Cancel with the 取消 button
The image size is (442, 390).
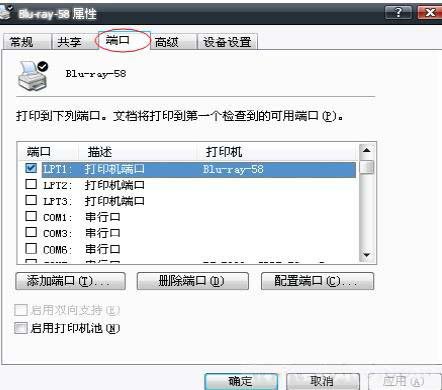click(323, 381)
